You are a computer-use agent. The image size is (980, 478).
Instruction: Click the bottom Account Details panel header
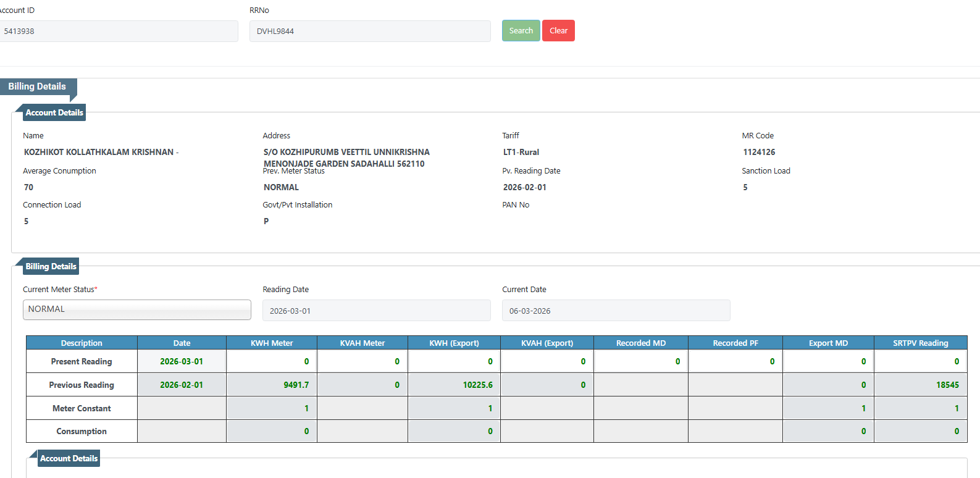point(69,458)
